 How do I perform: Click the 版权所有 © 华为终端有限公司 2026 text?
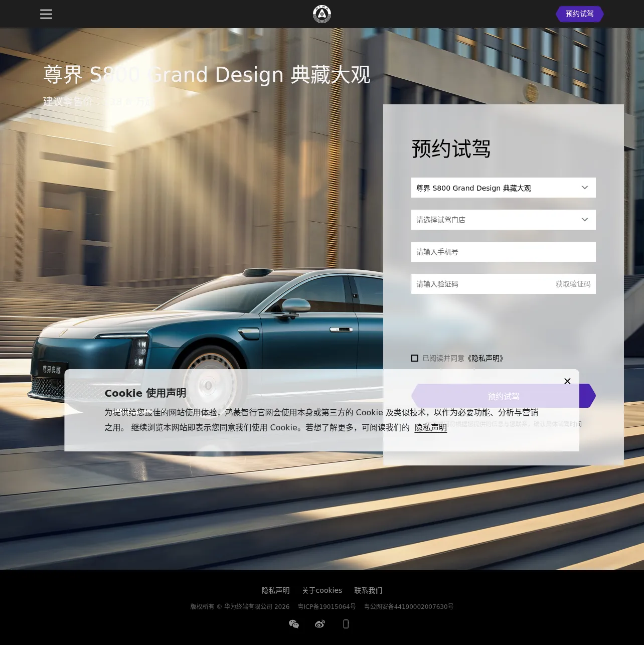click(x=240, y=606)
